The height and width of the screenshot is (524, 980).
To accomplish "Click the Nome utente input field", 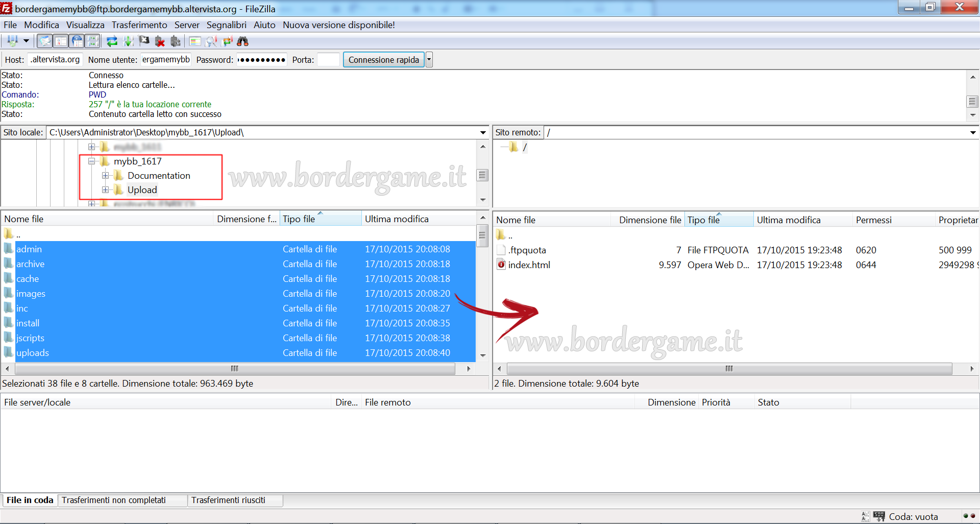I will pyautogui.click(x=166, y=60).
